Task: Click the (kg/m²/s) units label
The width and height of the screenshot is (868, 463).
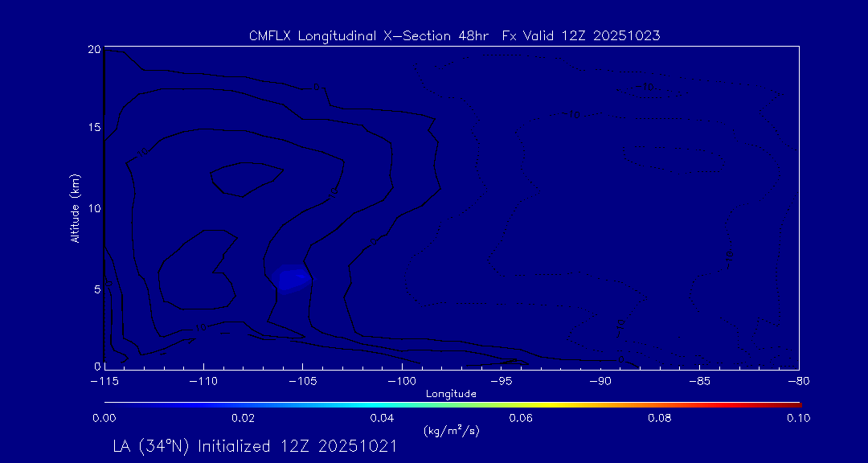Action: 452,431
